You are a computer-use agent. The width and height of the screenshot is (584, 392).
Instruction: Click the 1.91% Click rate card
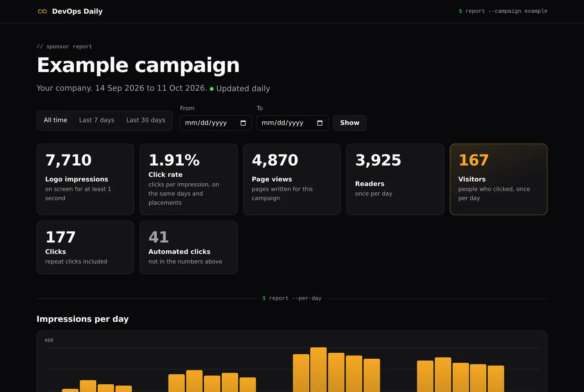click(x=188, y=179)
